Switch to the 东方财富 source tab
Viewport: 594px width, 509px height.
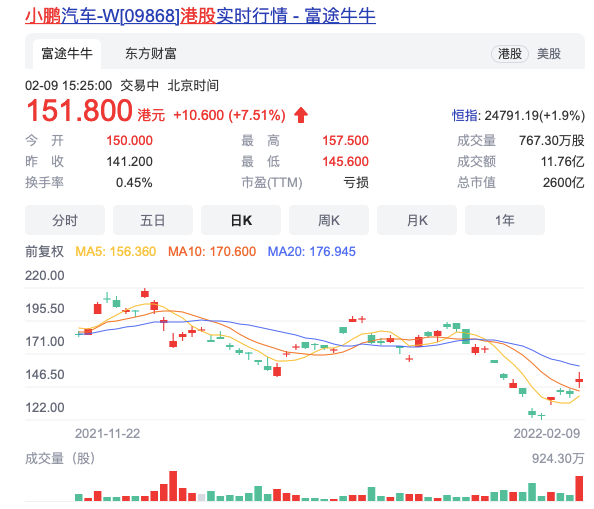151,53
